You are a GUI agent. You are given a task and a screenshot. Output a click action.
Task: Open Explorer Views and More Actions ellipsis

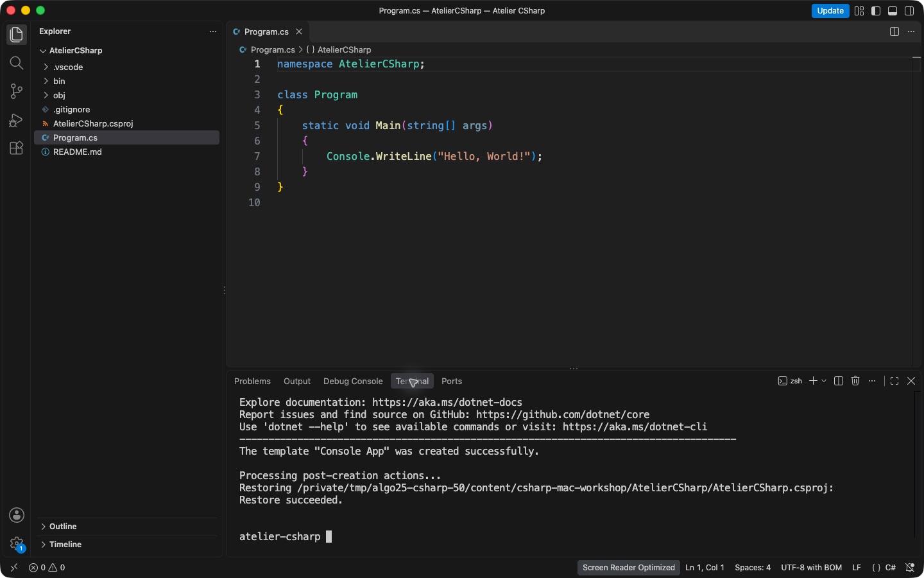pyautogui.click(x=213, y=31)
